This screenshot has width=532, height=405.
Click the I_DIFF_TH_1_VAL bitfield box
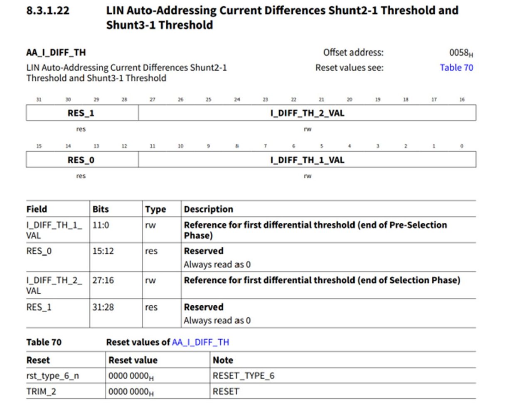click(x=307, y=160)
